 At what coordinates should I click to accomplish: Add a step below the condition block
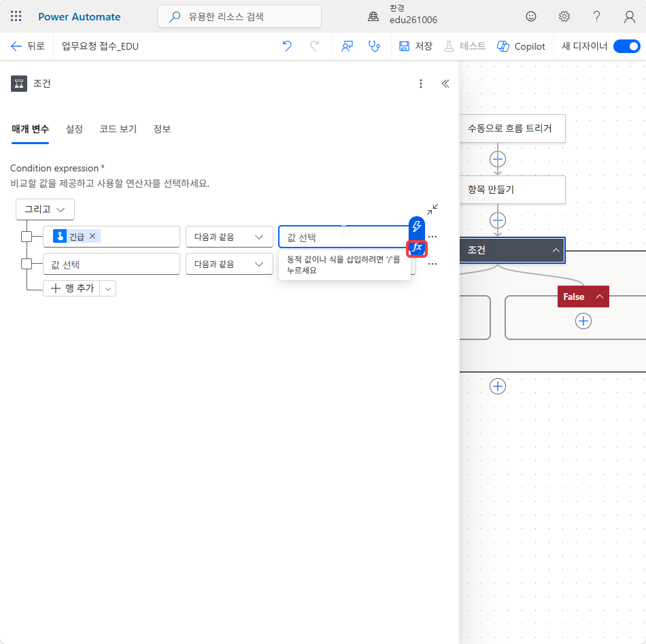(x=498, y=386)
